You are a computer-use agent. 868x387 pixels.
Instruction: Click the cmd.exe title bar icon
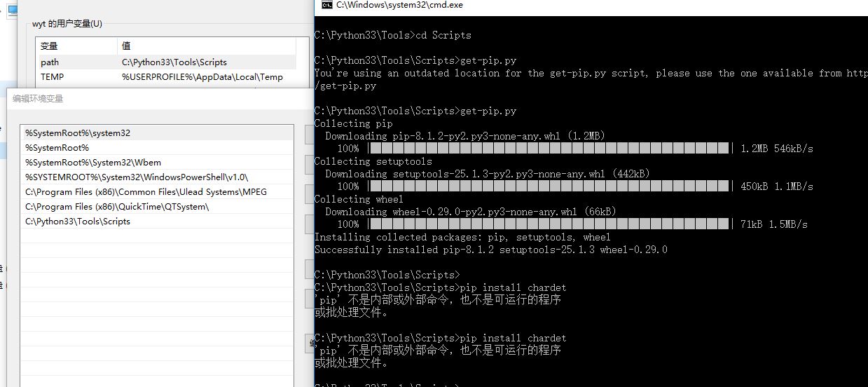click(326, 5)
